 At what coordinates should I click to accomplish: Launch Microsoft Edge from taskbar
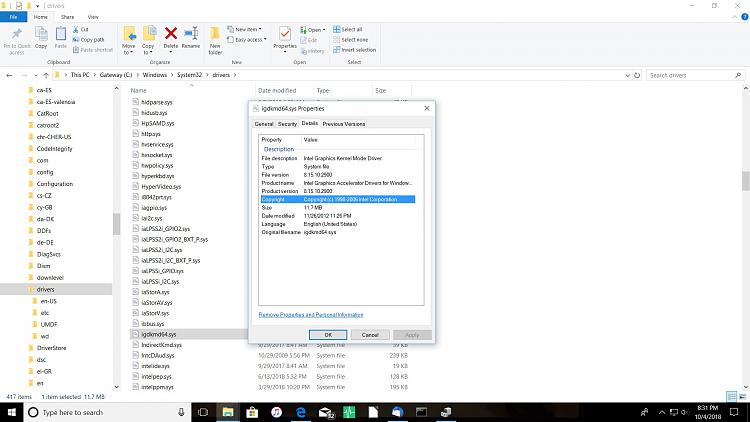300,412
